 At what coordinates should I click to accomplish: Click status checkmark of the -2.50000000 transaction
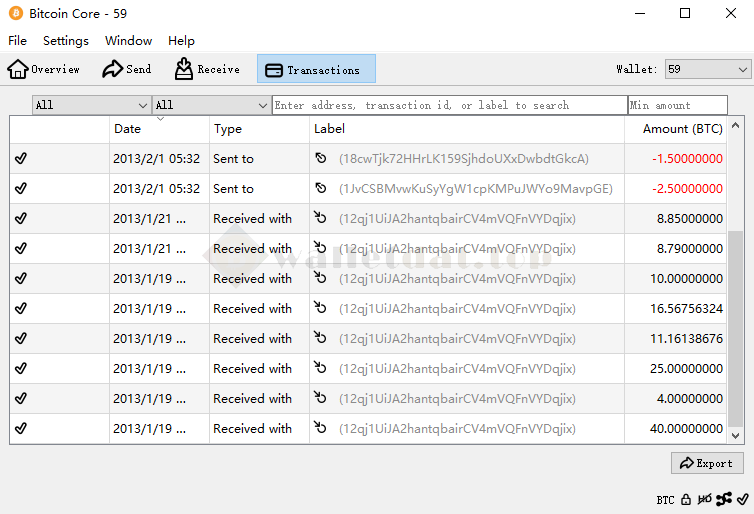click(x=21, y=188)
